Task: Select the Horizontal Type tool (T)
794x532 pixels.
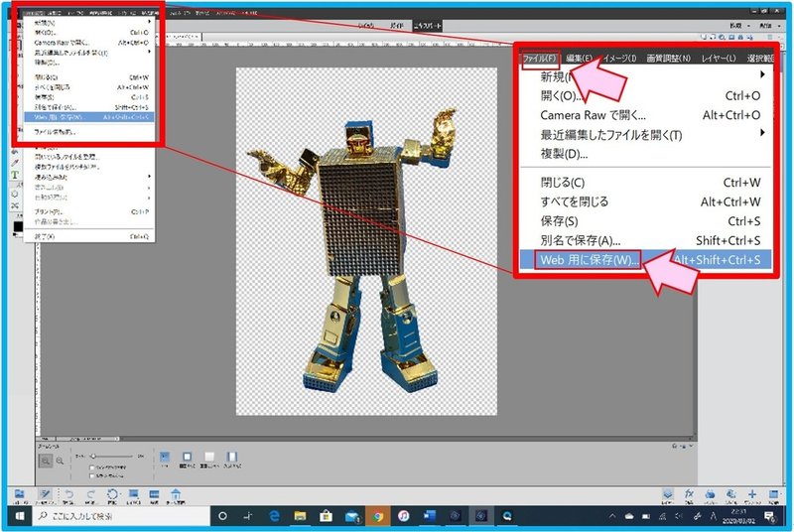Action: [x=15, y=175]
